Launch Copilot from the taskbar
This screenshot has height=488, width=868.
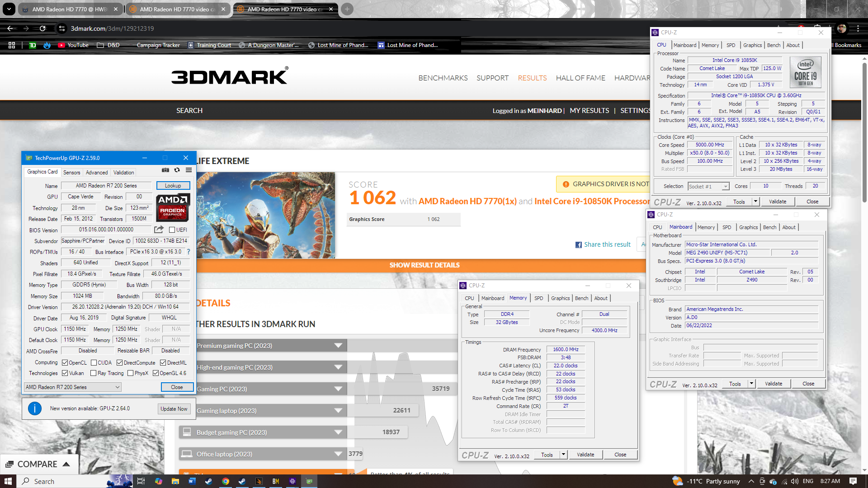tap(158, 481)
